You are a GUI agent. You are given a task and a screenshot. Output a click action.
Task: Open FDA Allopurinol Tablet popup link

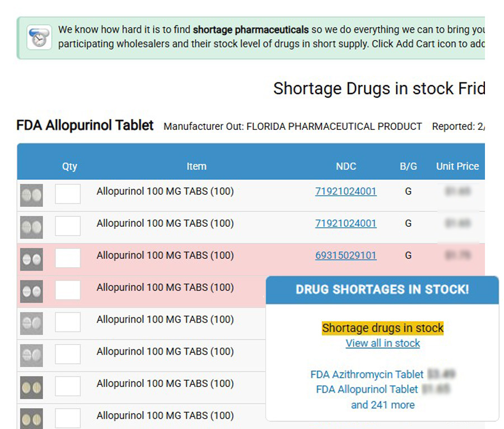367,389
